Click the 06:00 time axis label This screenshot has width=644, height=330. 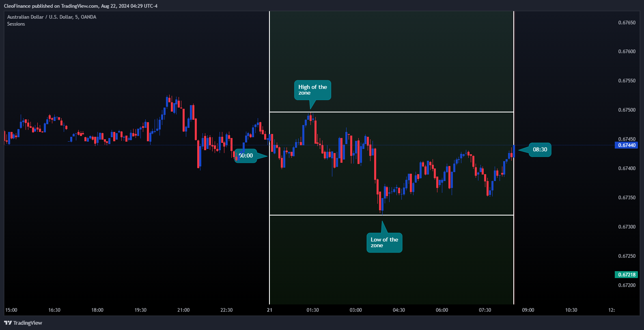[442, 310]
